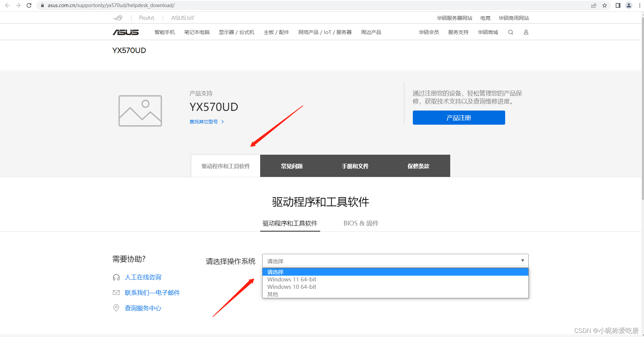Open the browser profile avatar

coord(629,5)
